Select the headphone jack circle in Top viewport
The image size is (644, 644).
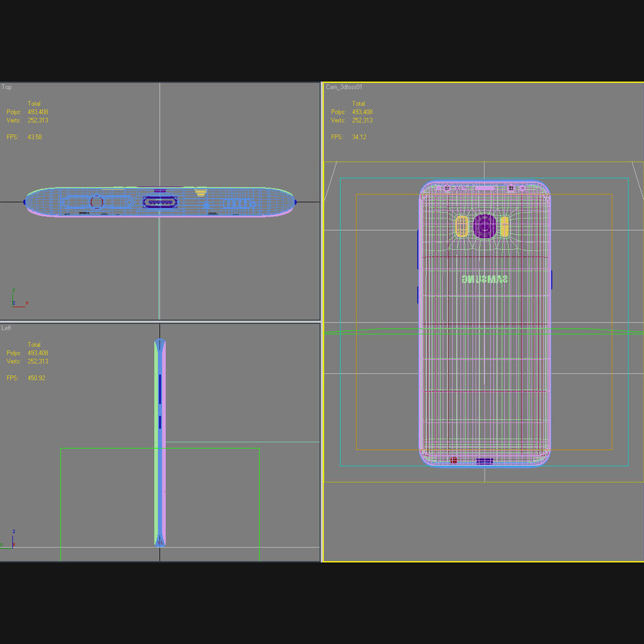[97, 202]
